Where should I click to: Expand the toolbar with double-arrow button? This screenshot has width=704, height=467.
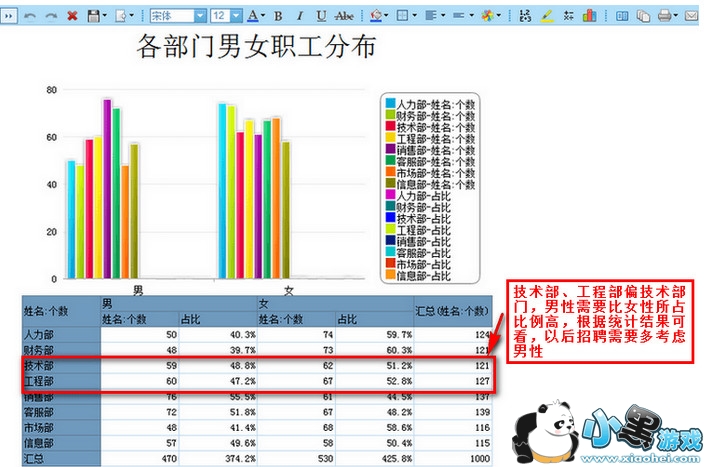9,16
